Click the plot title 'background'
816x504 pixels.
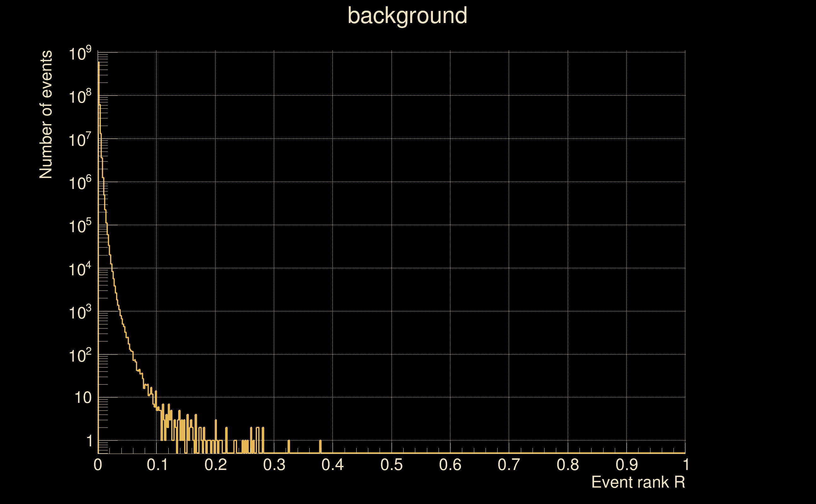pos(407,16)
